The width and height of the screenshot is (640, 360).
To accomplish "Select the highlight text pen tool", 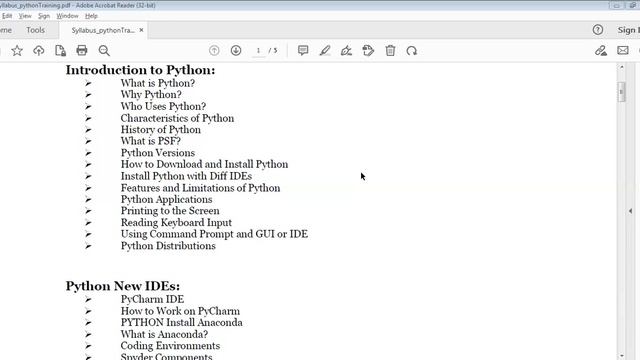I will pos(325,51).
